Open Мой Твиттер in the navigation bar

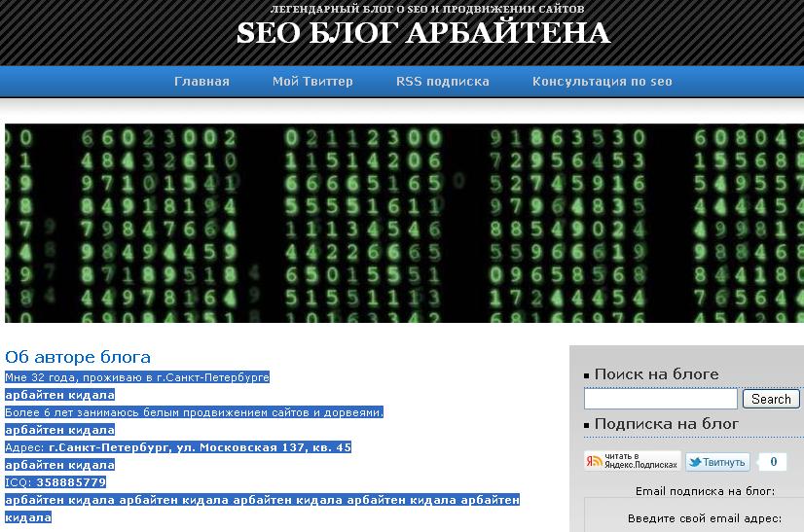coord(312,82)
